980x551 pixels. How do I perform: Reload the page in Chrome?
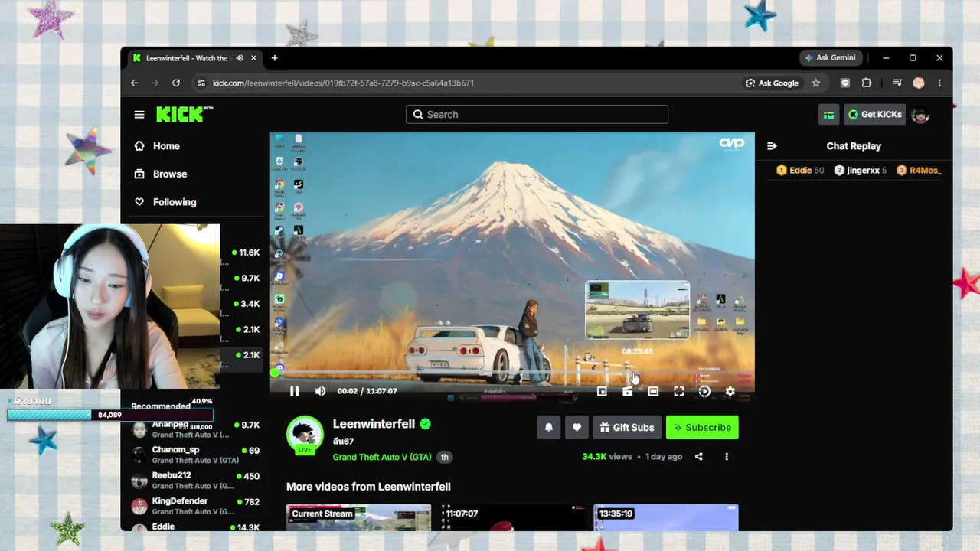click(176, 83)
